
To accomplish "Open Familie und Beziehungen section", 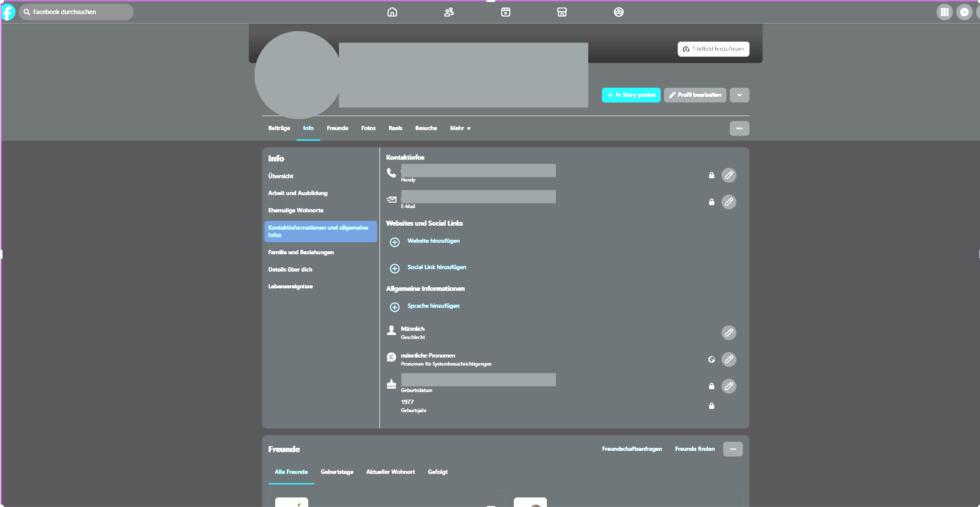I will pos(301,252).
